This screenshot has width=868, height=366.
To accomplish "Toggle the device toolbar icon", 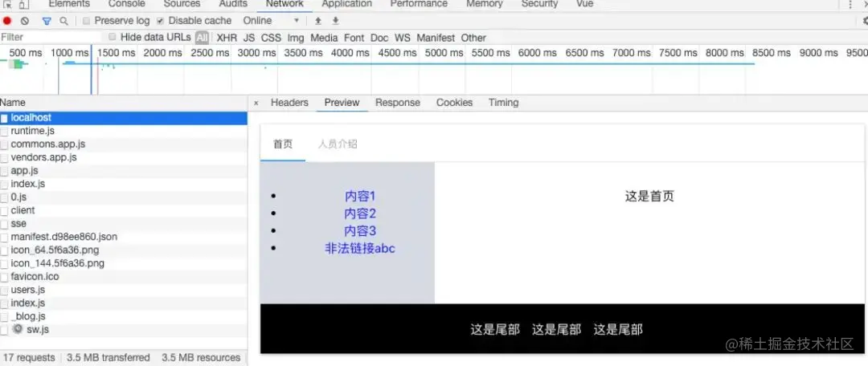I will tap(24, 5).
